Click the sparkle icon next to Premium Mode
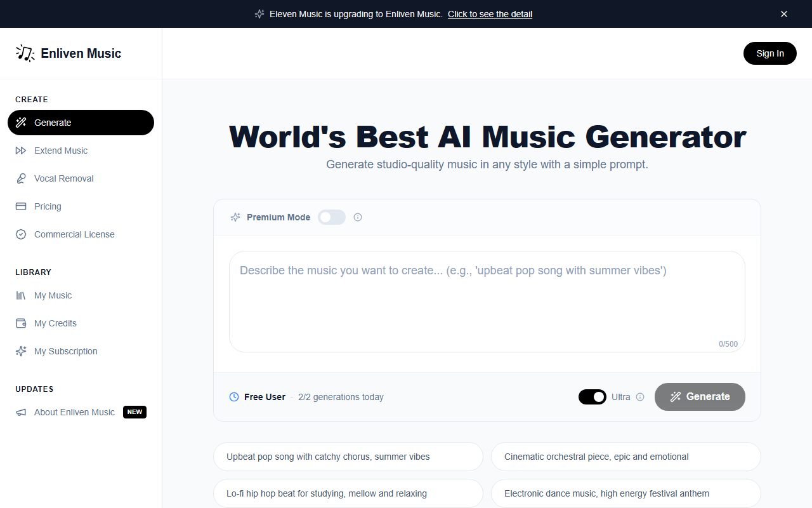Screen dimensions: 812x508 [x=235, y=217]
